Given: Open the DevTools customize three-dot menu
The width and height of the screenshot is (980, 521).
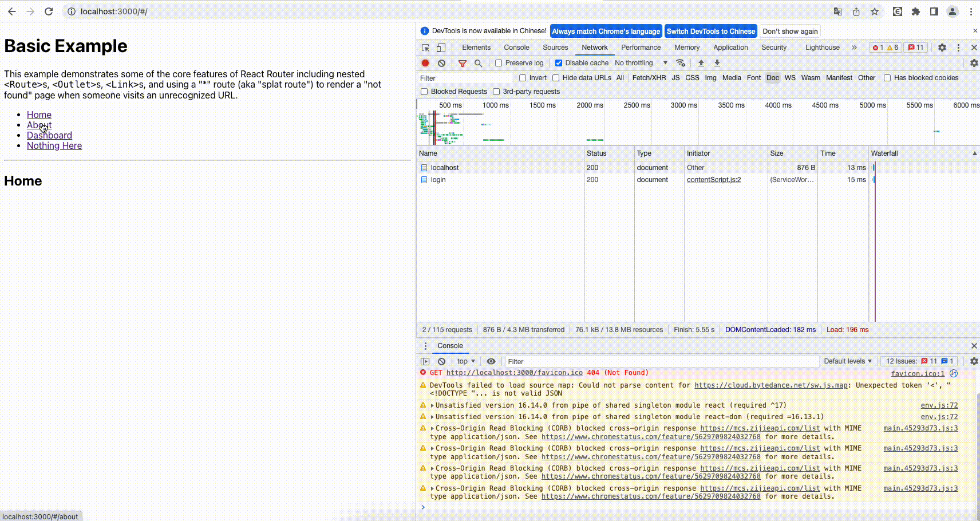Looking at the screenshot, I should coord(958,48).
